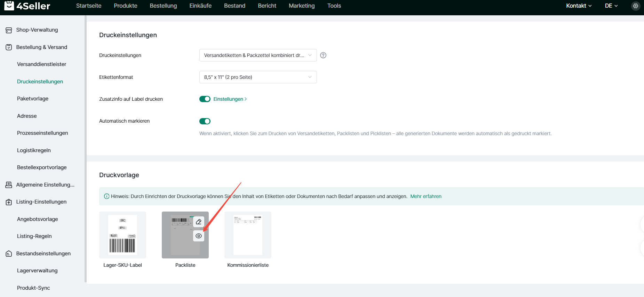Click the info icon in the Hinweis banner
Image resolution: width=644 pixels, height=297 pixels.
pos(107,196)
